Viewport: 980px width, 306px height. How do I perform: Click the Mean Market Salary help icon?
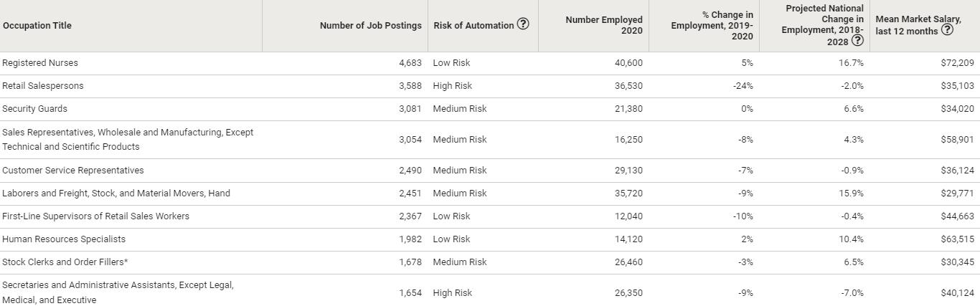[947, 30]
